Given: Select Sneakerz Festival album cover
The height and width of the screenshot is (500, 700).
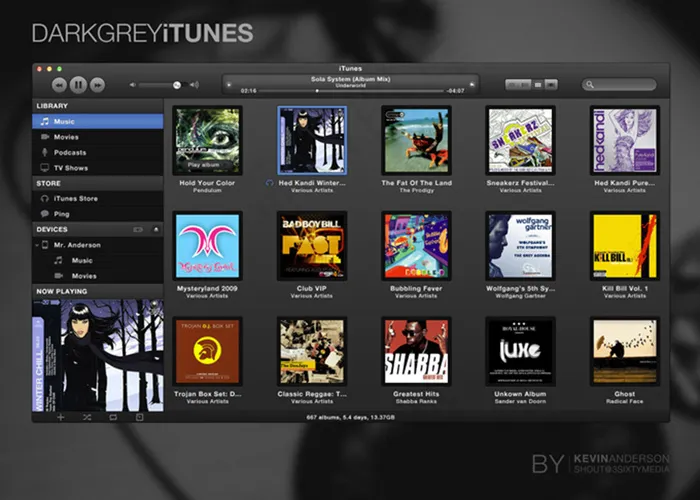Looking at the screenshot, I should [x=521, y=140].
